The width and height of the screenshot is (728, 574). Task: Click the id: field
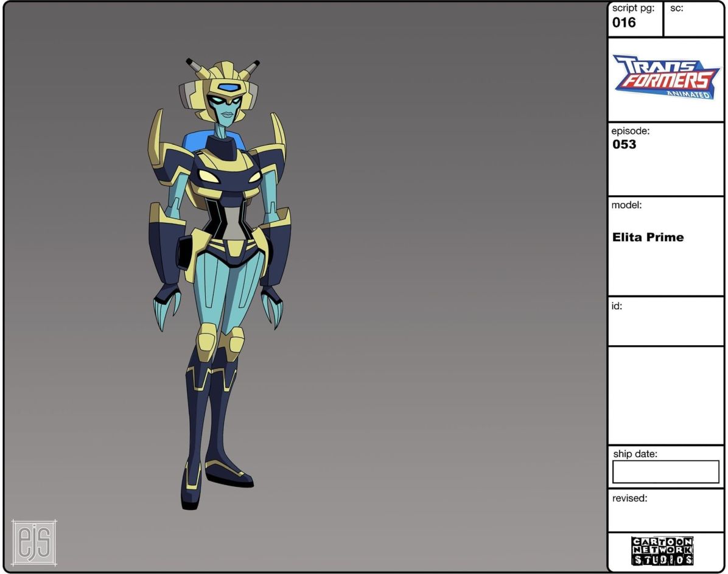click(x=666, y=321)
